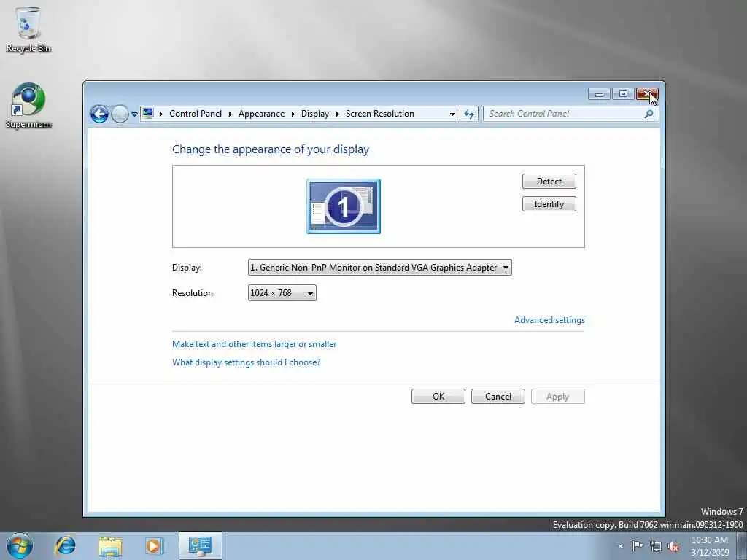Viewport: 747px width, 560px height.
Task: Launch the Supermium desktop shortcut
Action: click(28, 106)
